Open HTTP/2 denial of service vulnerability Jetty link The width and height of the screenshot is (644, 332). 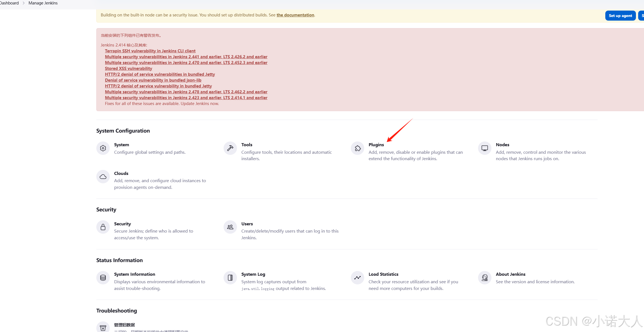pos(158,86)
